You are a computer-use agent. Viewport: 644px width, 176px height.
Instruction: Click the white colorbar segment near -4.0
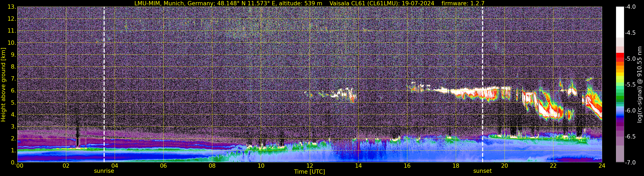click(x=620, y=22)
